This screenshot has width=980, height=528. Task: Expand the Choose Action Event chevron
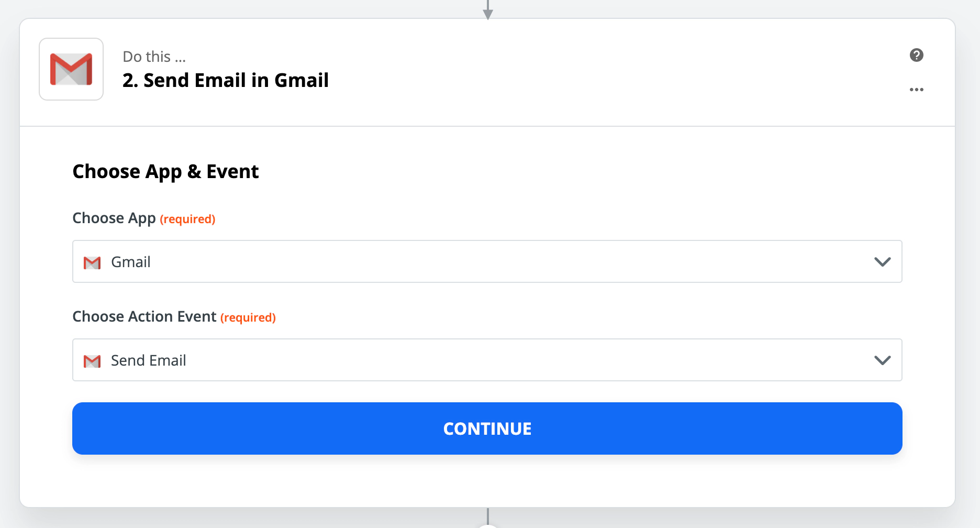(882, 360)
